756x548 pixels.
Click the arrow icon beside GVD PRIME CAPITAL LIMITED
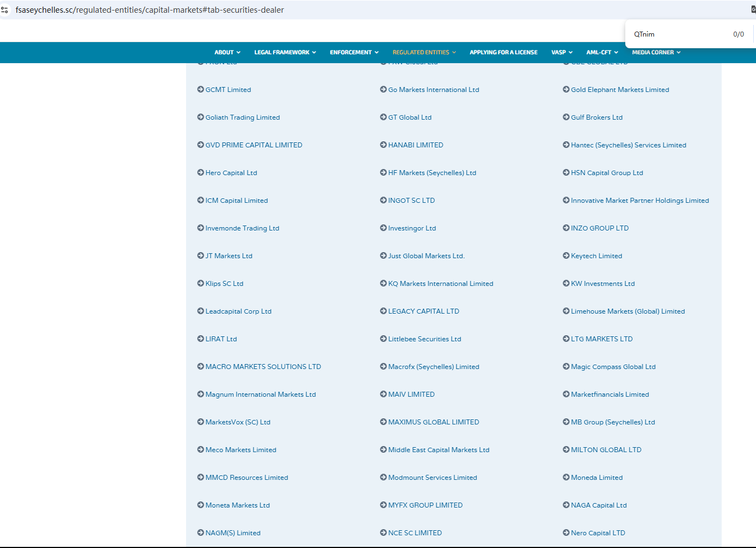tap(200, 145)
